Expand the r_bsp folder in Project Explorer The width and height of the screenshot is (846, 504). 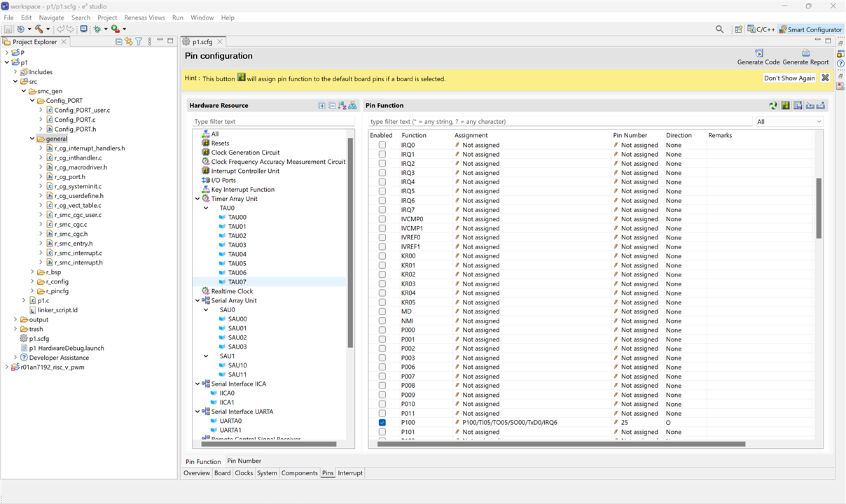[33, 272]
